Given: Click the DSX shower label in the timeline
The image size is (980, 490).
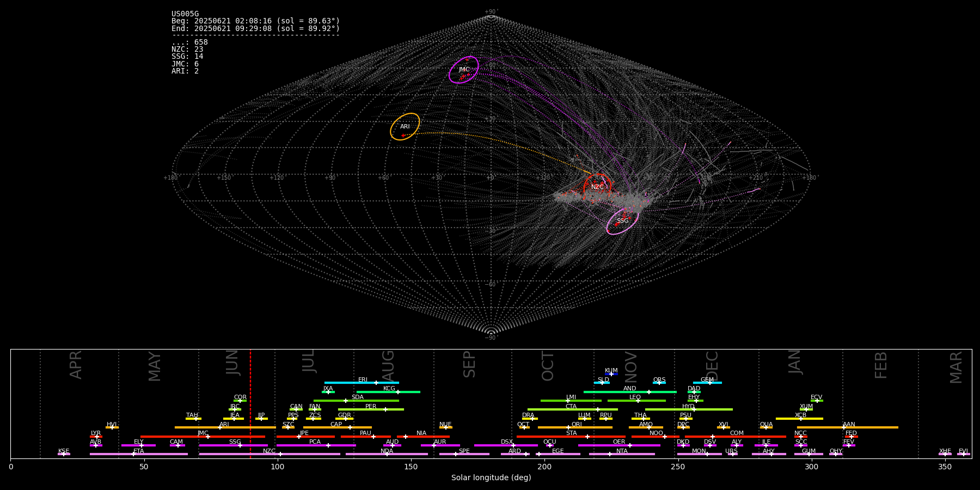Looking at the screenshot, I should pyautogui.click(x=507, y=442).
